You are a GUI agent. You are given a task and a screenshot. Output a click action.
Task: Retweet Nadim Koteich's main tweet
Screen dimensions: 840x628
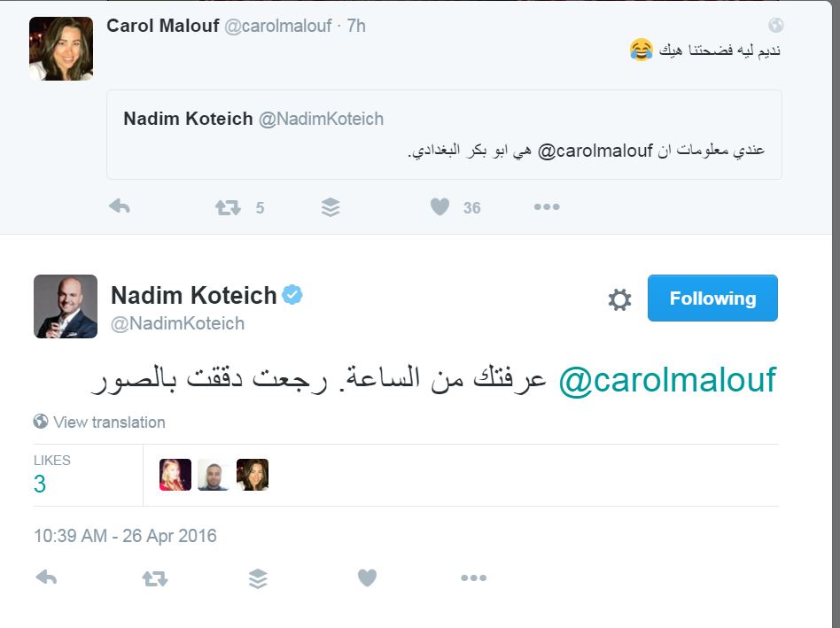point(154,578)
